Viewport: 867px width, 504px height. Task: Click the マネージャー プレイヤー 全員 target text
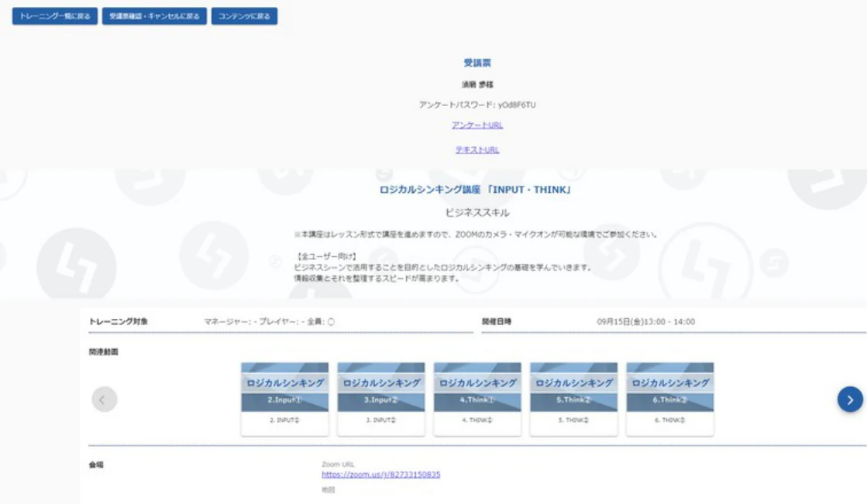pyautogui.click(x=270, y=321)
